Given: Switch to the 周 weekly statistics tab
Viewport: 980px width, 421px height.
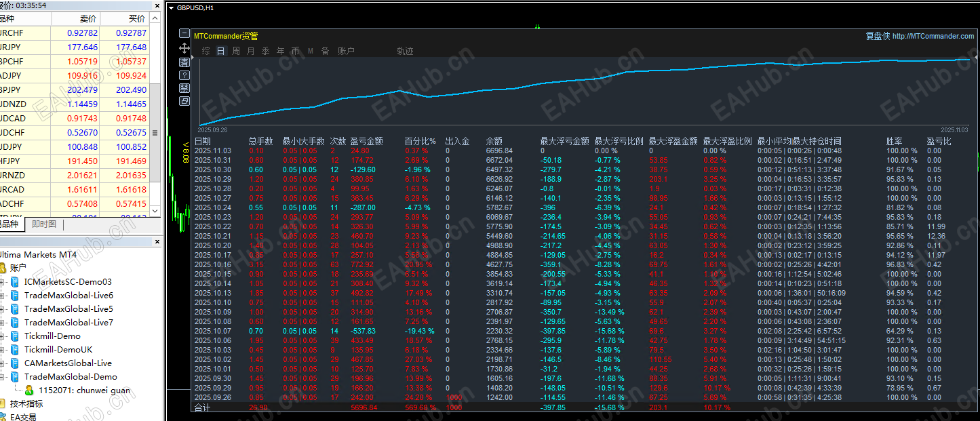Looking at the screenshot, I should pos(236,51).
